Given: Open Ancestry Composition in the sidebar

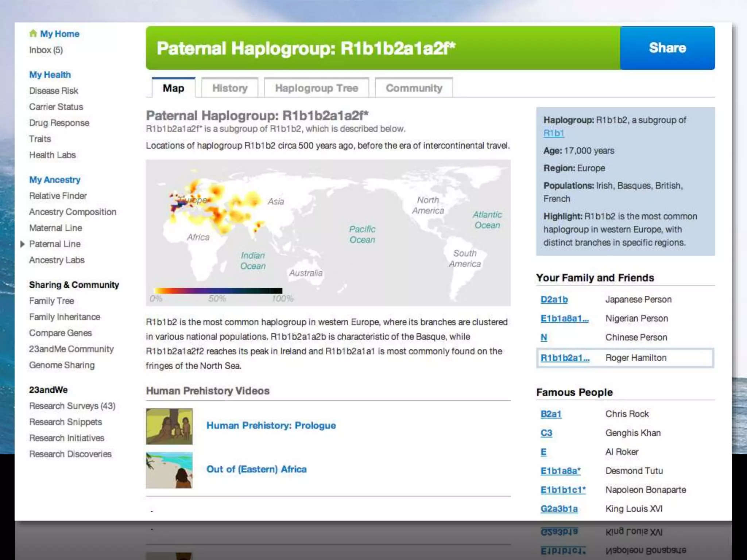Looking at the screenshot, I should 73,212.
